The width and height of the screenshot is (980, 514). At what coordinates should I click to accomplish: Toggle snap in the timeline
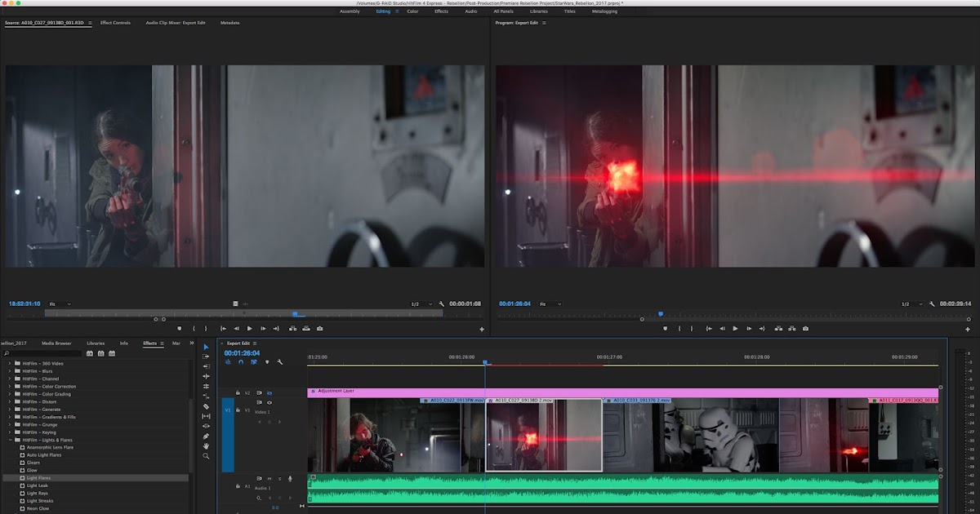coord(241,362)
